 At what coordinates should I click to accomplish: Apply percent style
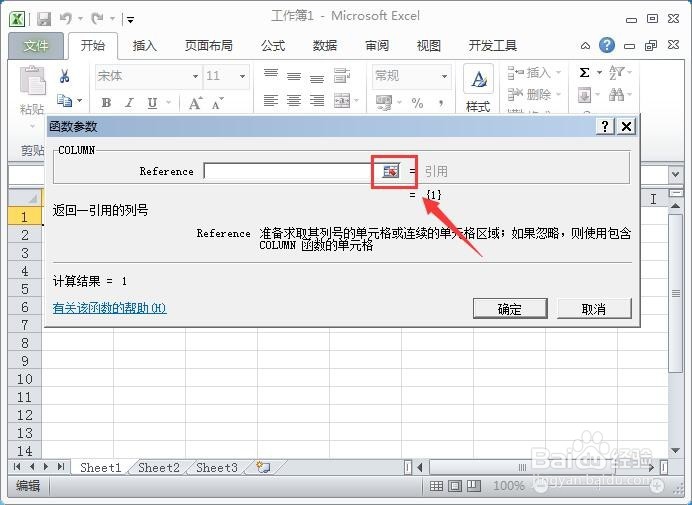click(417, 103)
